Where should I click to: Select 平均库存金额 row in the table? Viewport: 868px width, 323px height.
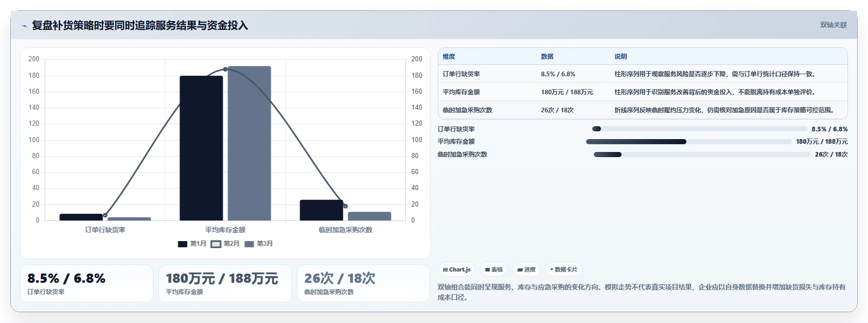click(643, 92)
